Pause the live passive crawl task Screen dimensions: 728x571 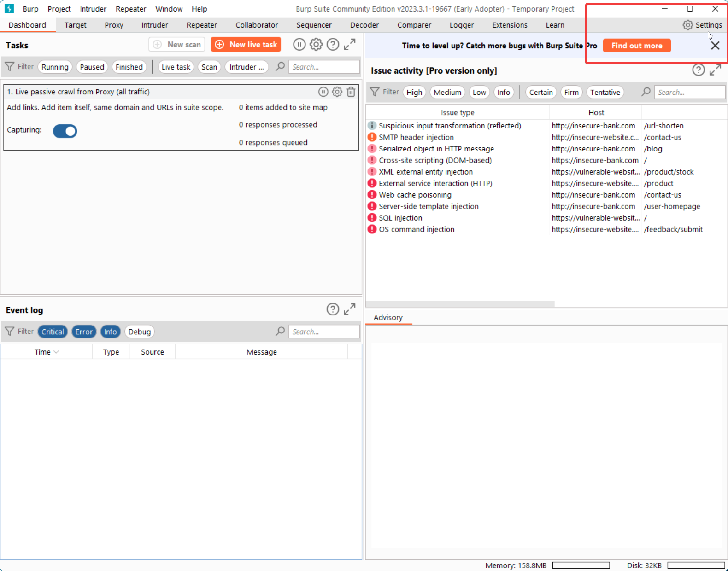[x=323, y=92]
